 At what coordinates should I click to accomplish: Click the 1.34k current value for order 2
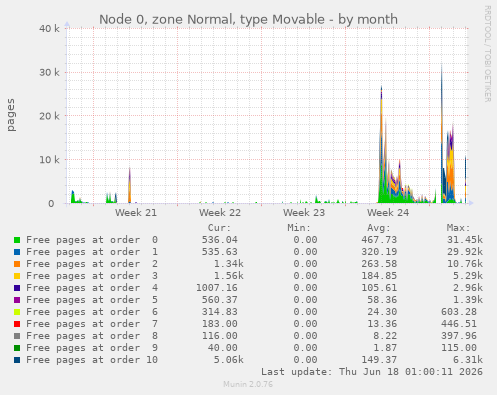[229, 264]
